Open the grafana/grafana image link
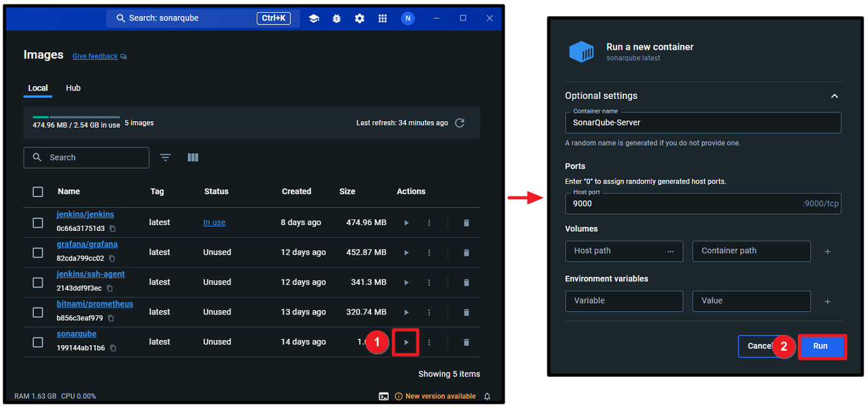 [87, 244]
